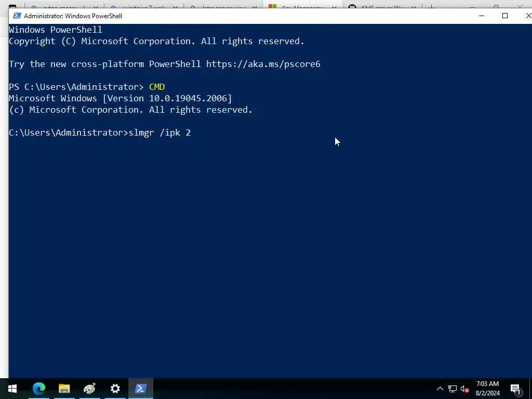Screen dimensions: 532x399
Task: Maximize the PowerShell window
Action: pyautogui.click(x=505, y=16)
